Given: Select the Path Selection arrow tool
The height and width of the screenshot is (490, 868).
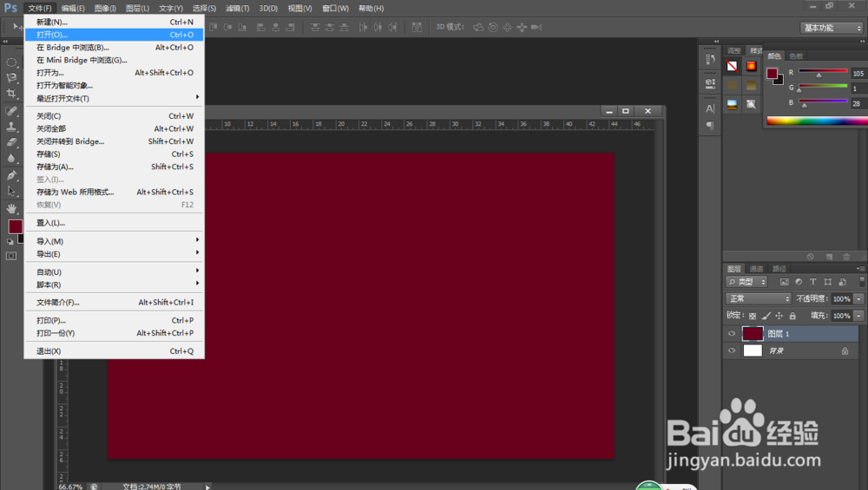Looking at the screenshot, I should (x=11, y=192).
